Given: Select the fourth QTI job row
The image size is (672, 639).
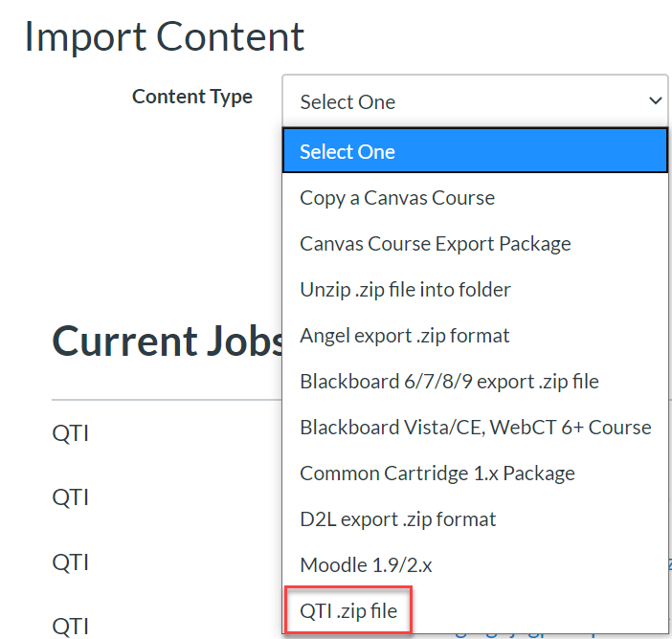Looking at the screenshot, I should click(71, 626).
